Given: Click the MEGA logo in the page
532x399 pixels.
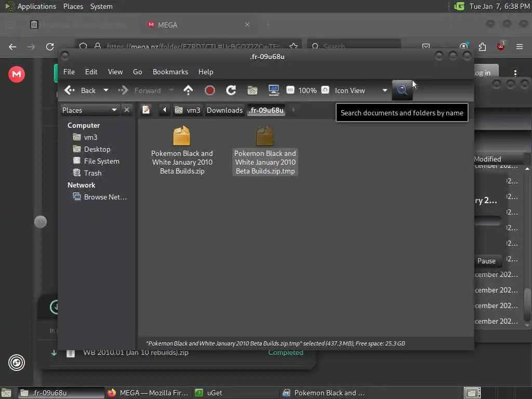Looking at the screenshot, I should 17,74.
